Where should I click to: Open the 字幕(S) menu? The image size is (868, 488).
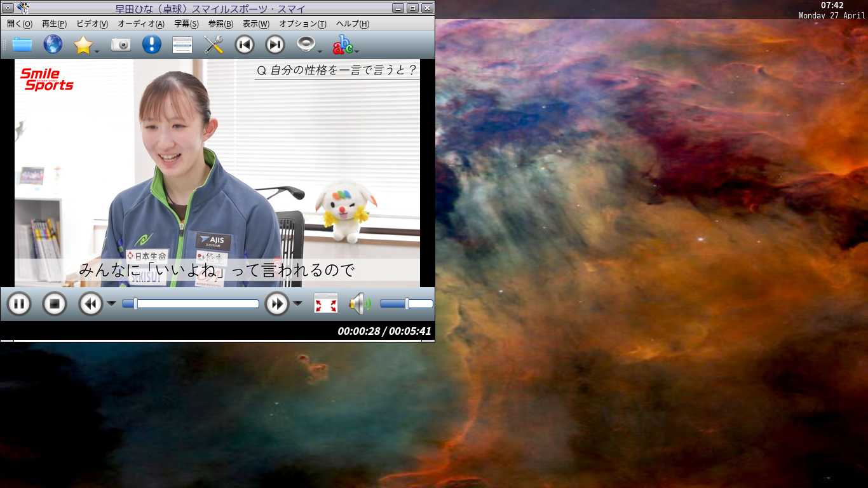tap(186, 24)
